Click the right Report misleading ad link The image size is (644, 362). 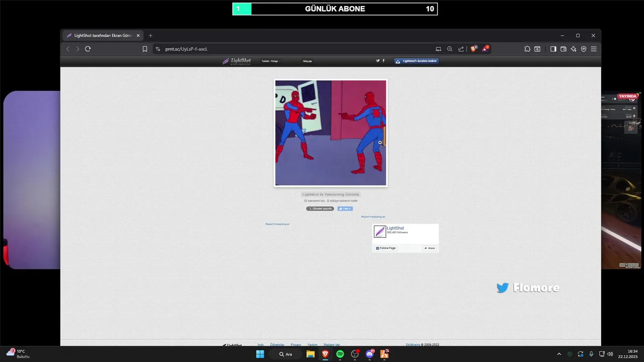click(x=373, y=217)
